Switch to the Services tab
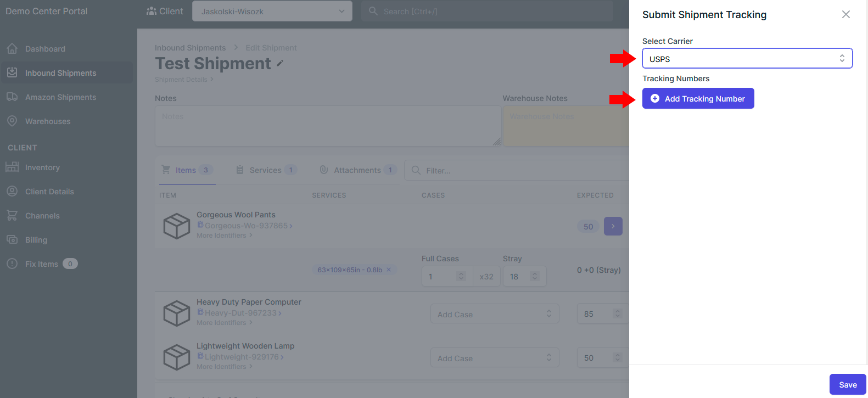The height and width of the screenshot is (398, 868). 266,170
